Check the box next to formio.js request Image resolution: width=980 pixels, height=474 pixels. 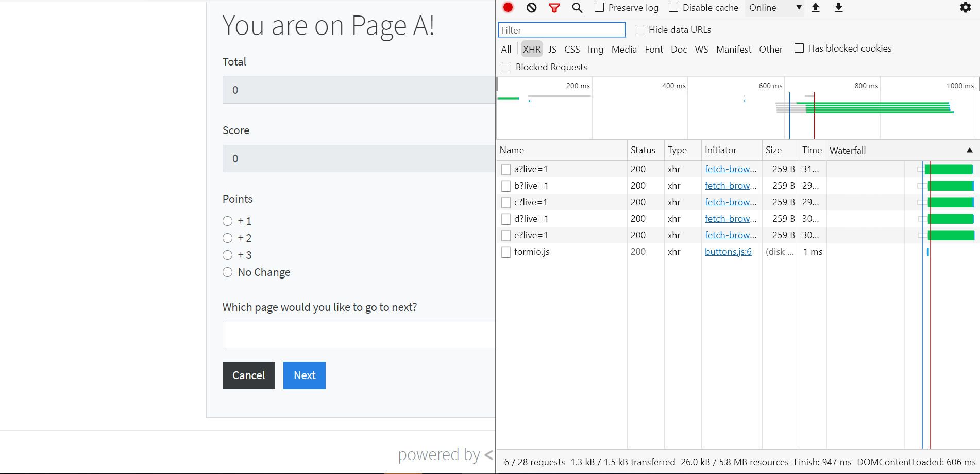coord(505,252)
